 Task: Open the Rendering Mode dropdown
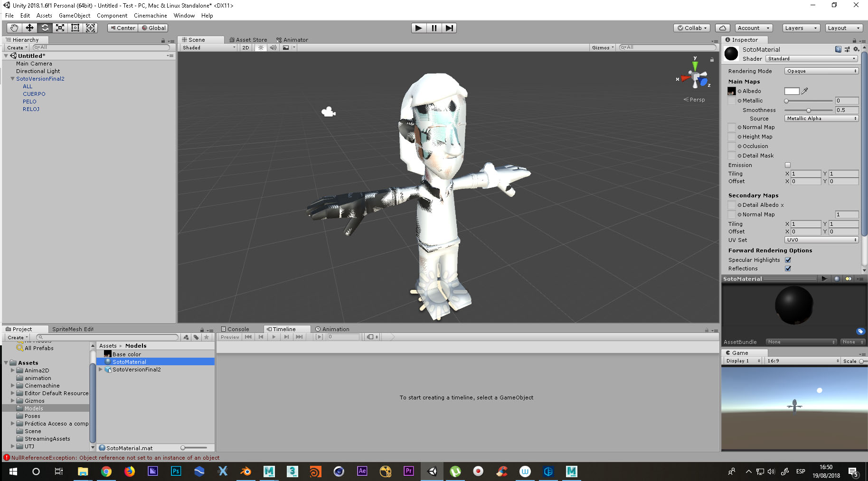pyautogui.click(x=821, y=71)
